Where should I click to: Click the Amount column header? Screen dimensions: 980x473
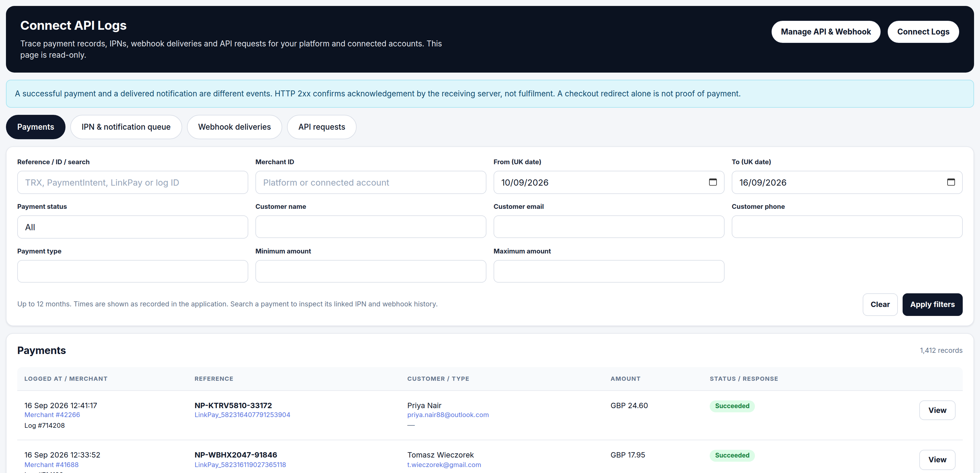click(625, 379)
